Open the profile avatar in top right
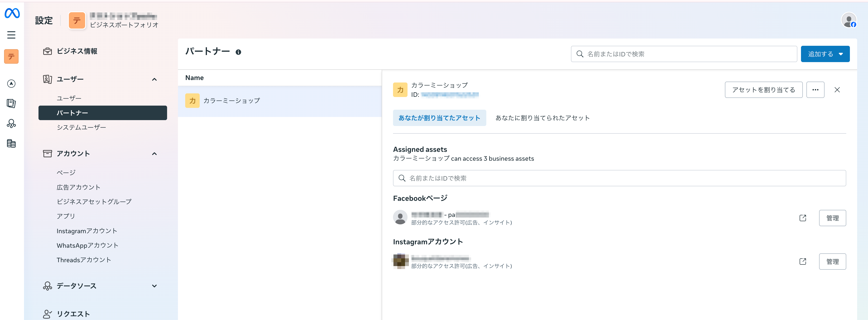Image resolution: width=868 pixels, height=320 pixels. (x=849, y=20)
